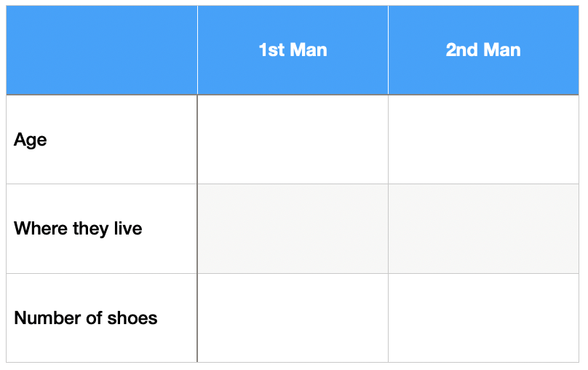Click border between "Where they live" and "Number of shoes"
This screenshot has height=370, width=588.
pos(102,273)
